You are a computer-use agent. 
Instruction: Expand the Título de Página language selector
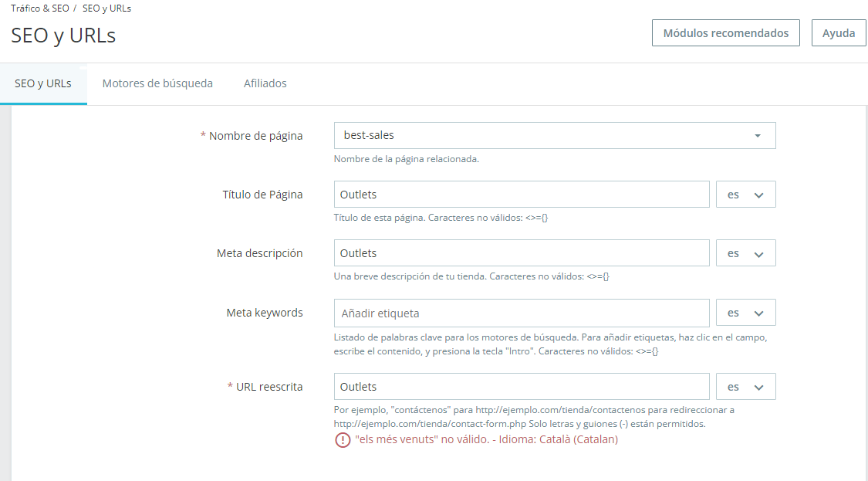(745, 195)
